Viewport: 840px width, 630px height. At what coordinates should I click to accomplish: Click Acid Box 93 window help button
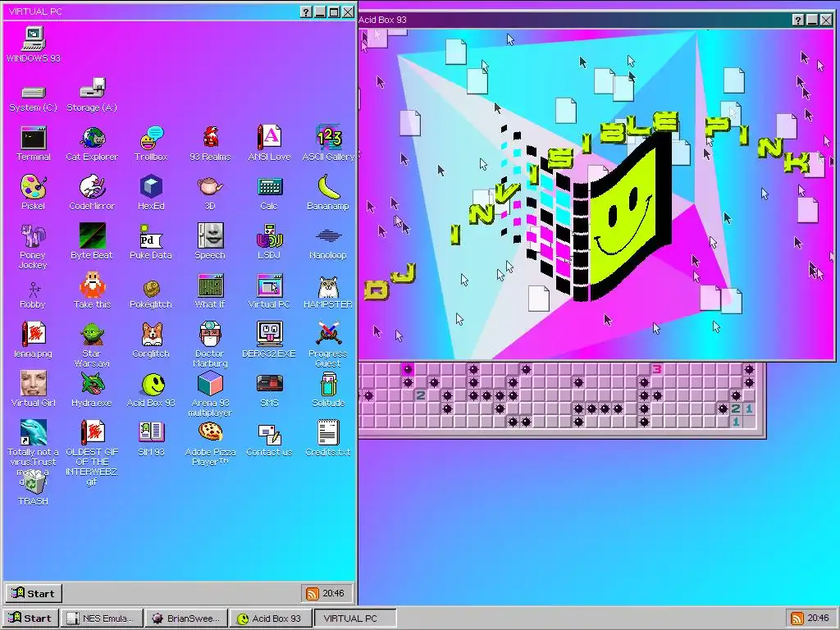(798, 20)
